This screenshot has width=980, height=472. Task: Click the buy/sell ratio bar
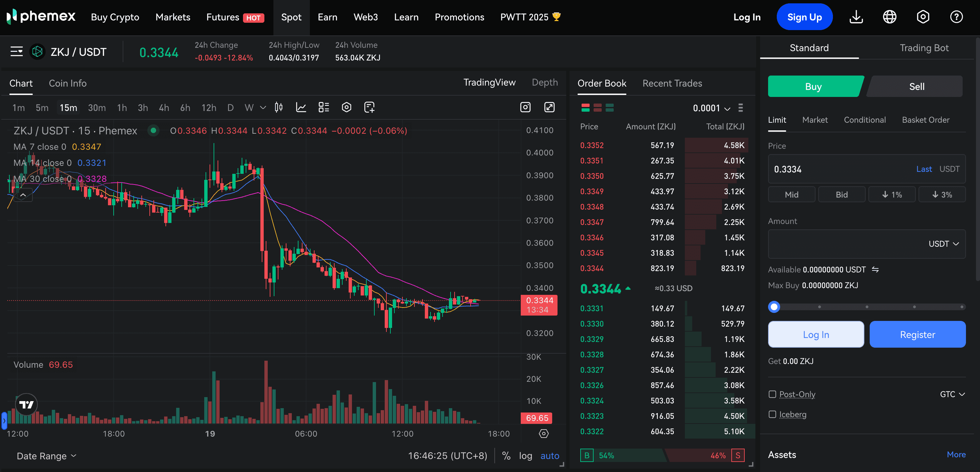tap(662, 455)
